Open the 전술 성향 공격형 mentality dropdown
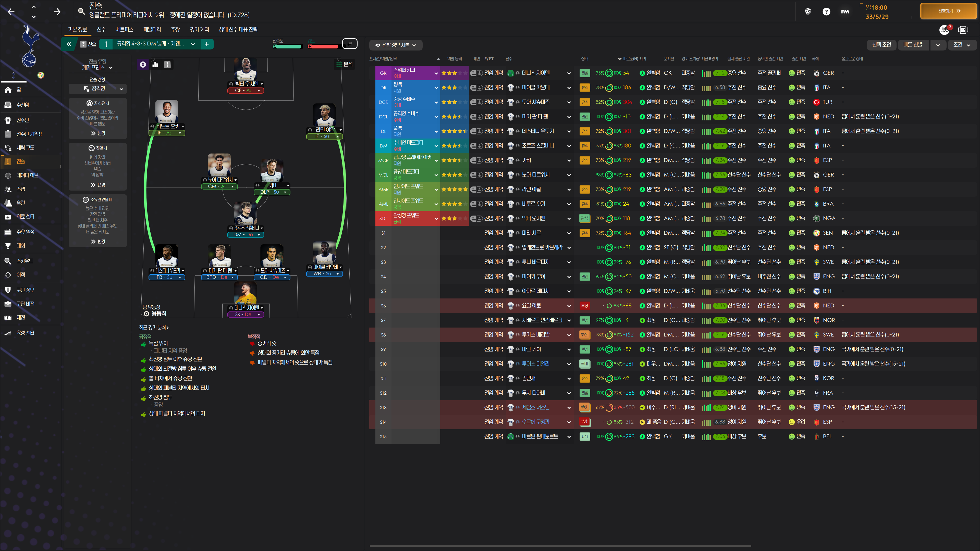 click(98, 89)
